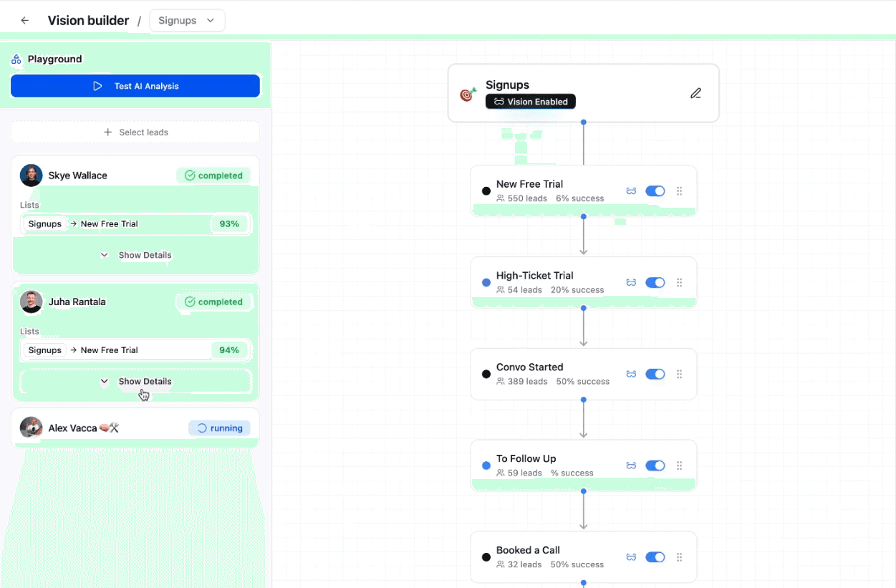896x588 pixels.
Task: Click the vision goggles icon on New Free Trial
Action: [631, 191]
